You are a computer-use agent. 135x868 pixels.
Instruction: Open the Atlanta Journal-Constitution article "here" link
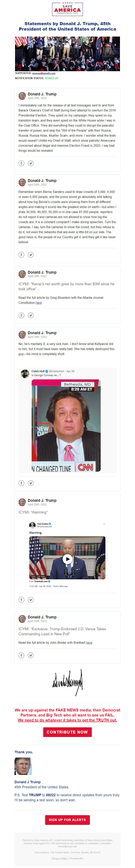pos(39,303)
